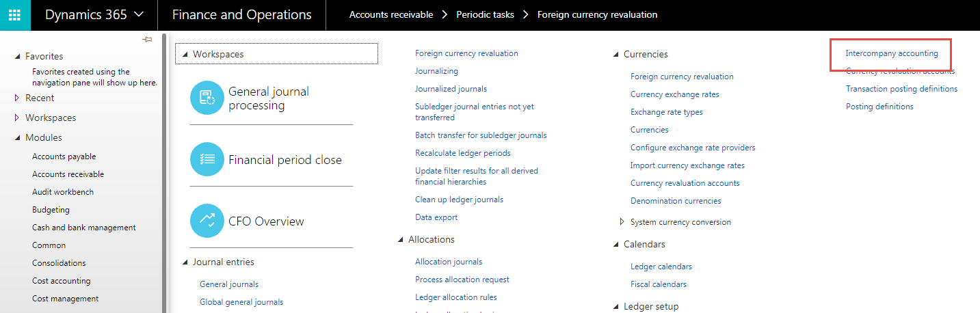The height and width of the screenshot is (313, 980).
Task: Click the General journal processing workspace icon
Action: [x=207, y=98]
